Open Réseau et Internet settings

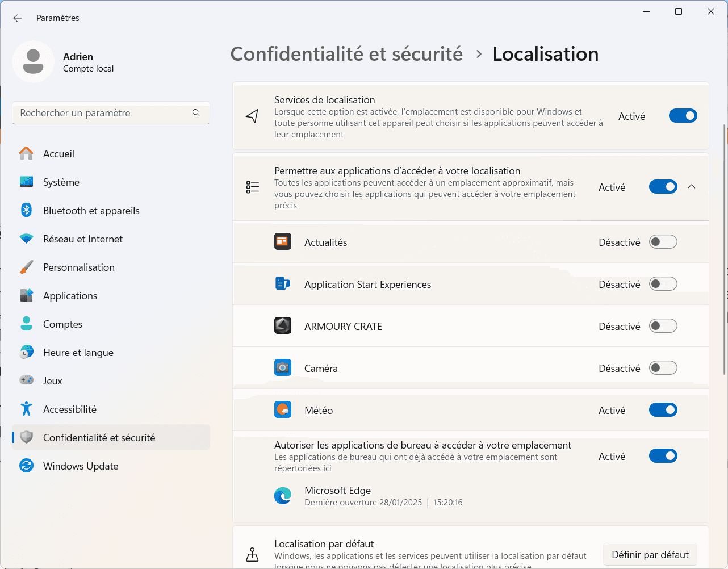pyautogui.click(x=111, y=239)
